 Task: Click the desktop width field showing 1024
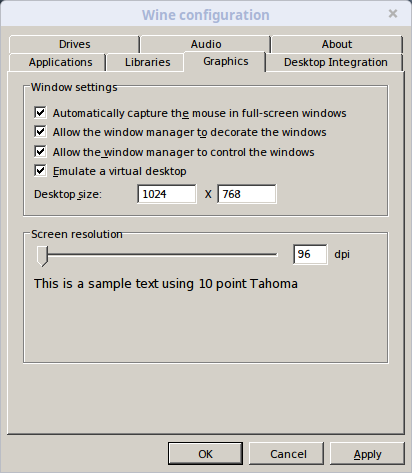[167, 194]
